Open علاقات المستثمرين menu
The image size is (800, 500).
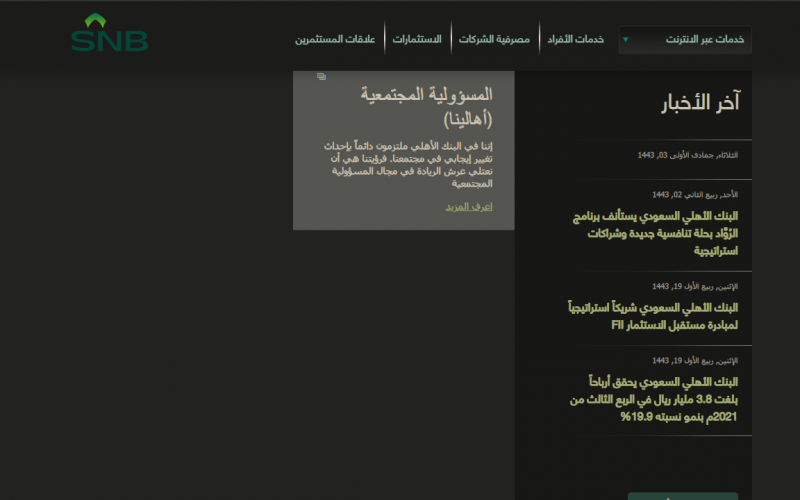(335, 39)
